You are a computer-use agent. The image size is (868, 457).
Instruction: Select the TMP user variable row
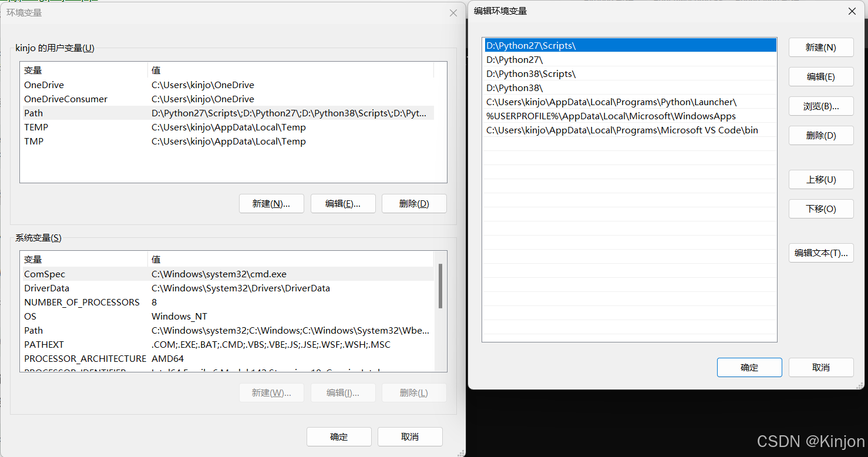coord(227,142)
